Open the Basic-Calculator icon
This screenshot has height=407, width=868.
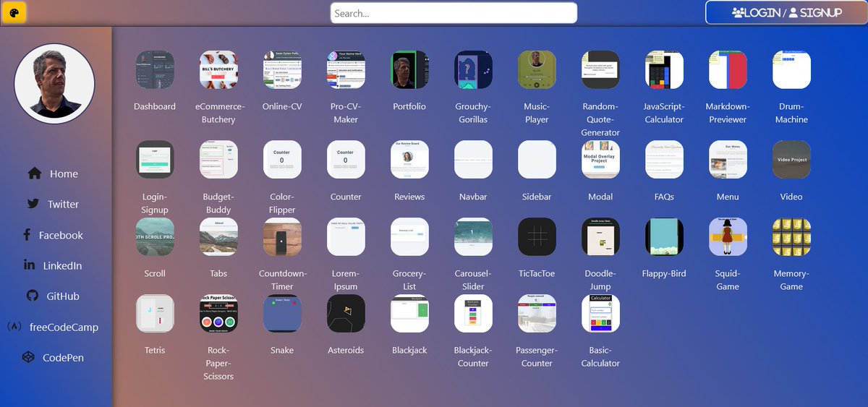pos(600,313)
